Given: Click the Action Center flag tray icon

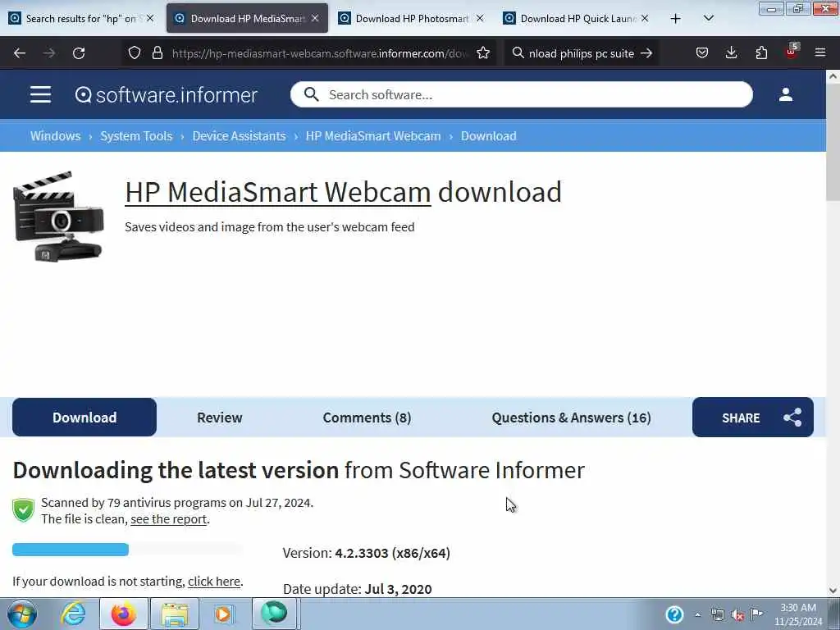Looking at the screenshot, I should [757, 614].
